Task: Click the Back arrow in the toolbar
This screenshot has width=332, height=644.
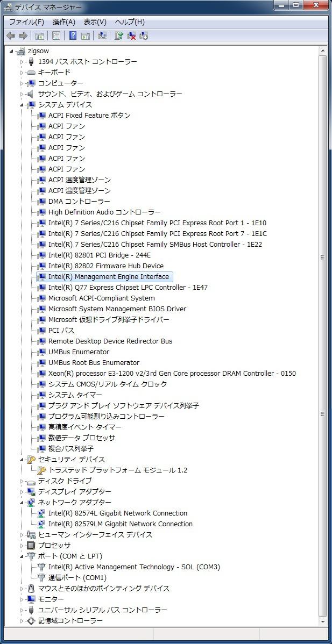Action: [x=11, y=35]
